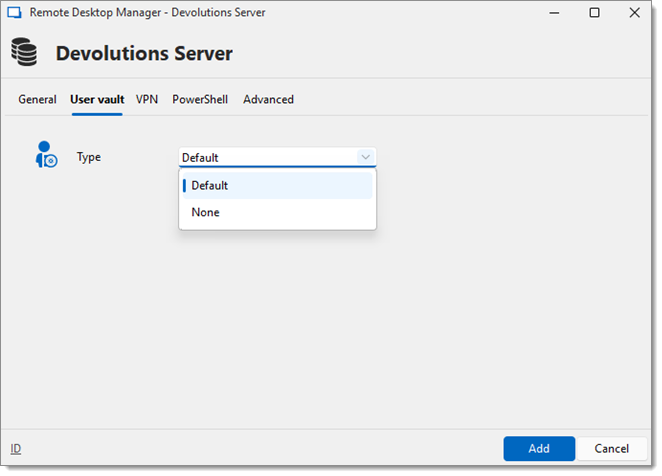Open the PowerShell tab
662x476 pixels.
pyautogui.click(x=200, y=100)
